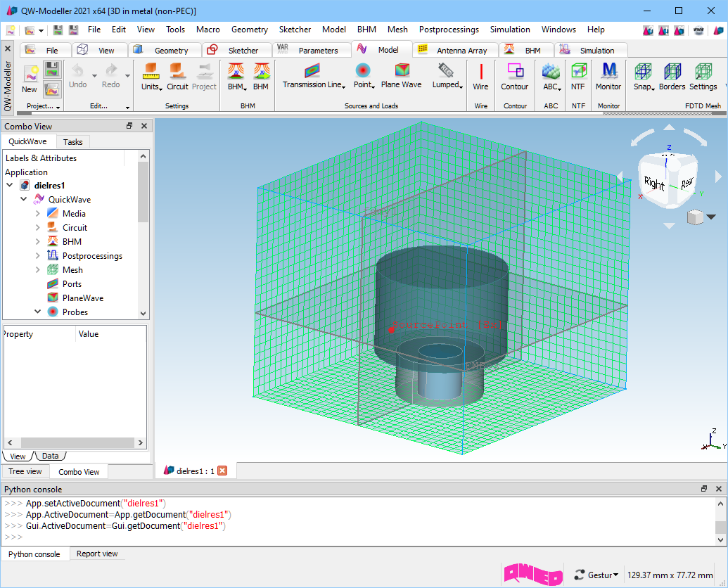Click the Transmission Line source icon

point(312,70)
